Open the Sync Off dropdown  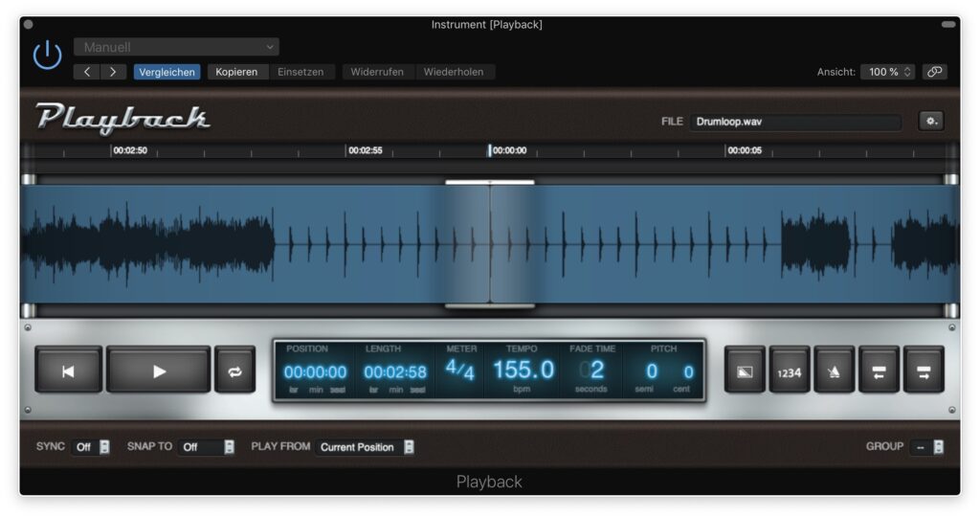click(91, 447)
